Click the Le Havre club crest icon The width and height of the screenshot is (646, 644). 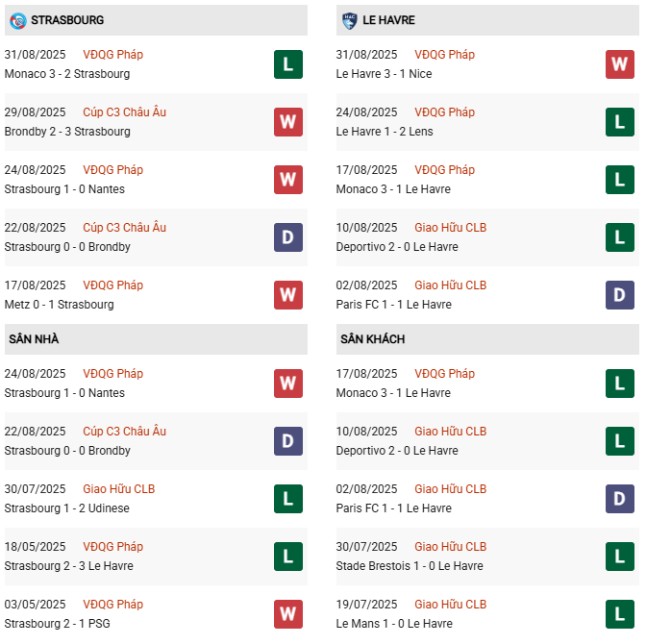pos(349,19)
